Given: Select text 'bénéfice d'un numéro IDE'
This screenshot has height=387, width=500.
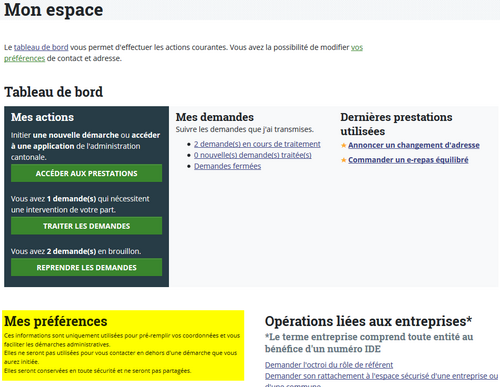Looking at the screenshot, I should click(323, 349).
